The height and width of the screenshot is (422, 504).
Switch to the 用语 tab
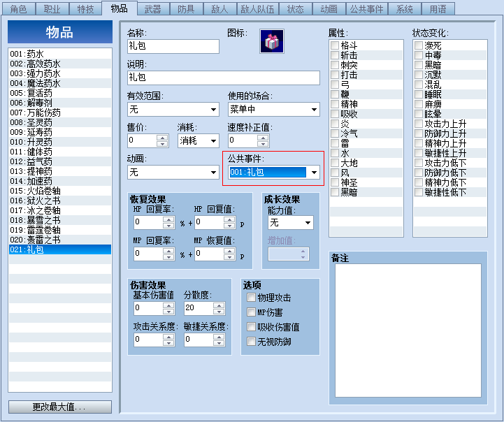(438, 9)
